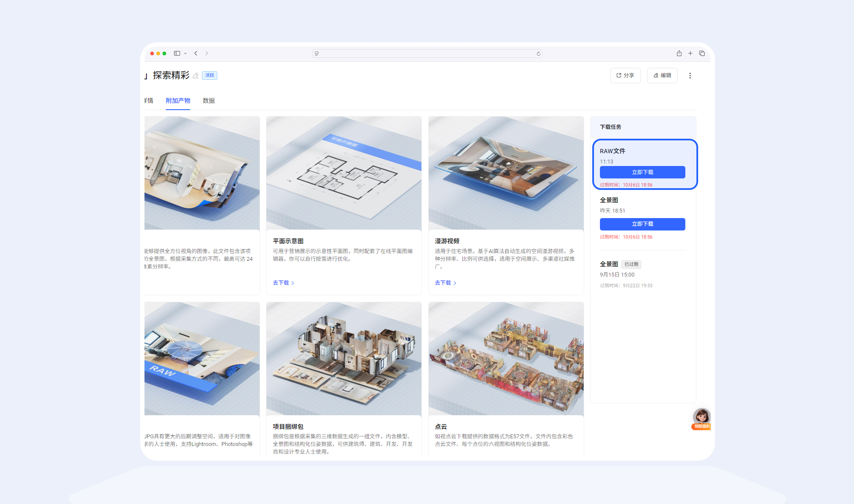This screenshot has width=854, height=504.
Task: Open the 平面示意图 floor plan thumbnail
Action: pos(344,173)
